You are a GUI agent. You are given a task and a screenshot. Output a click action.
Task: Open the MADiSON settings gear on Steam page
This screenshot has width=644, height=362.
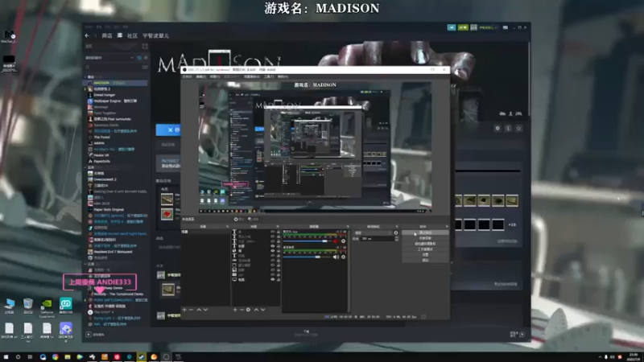pyautogui.click(x=497, y=129)
